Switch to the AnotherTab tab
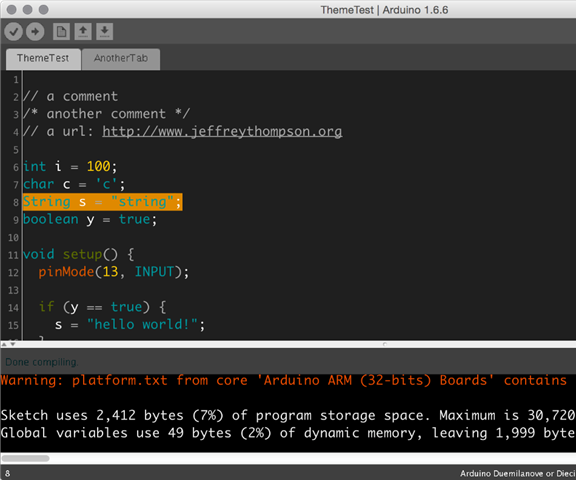The height and width of the screenshot is (480, 576). tap(121, 59)
